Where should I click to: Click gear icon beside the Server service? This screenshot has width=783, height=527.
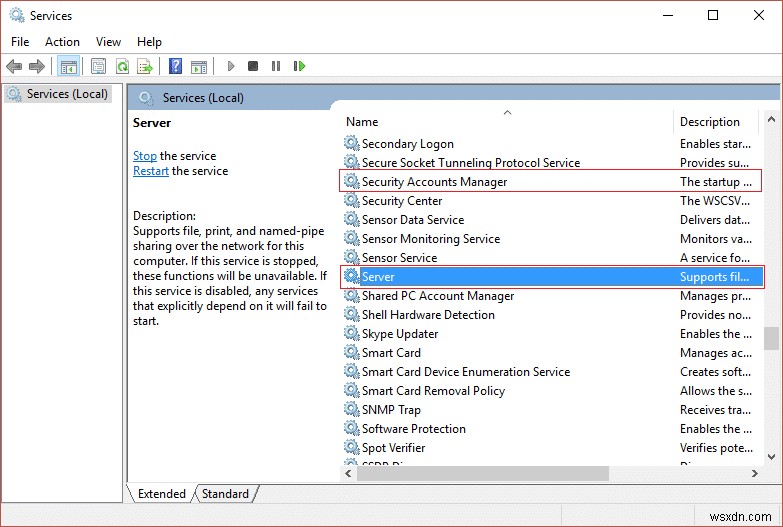(x=352, y=276)
